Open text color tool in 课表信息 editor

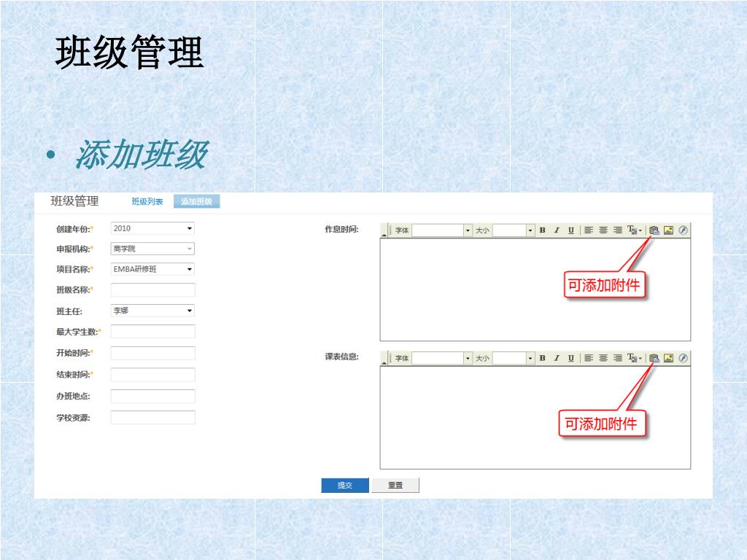[635, 358]
